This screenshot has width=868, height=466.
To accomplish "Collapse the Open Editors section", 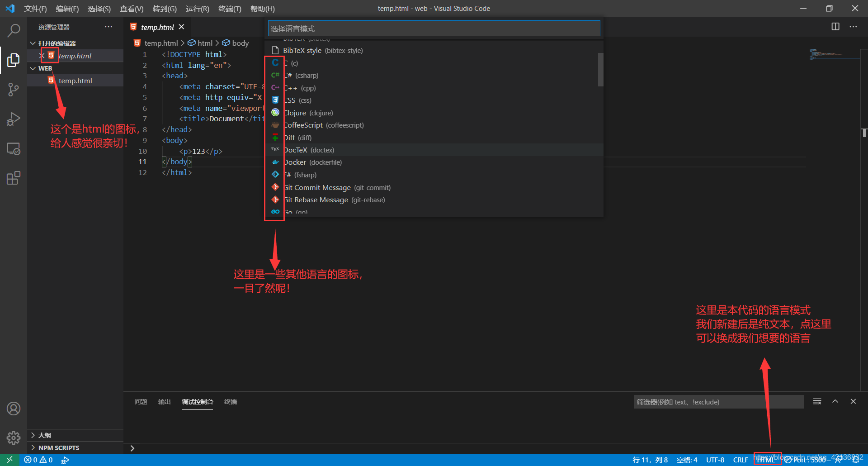I will pos(75,43).
